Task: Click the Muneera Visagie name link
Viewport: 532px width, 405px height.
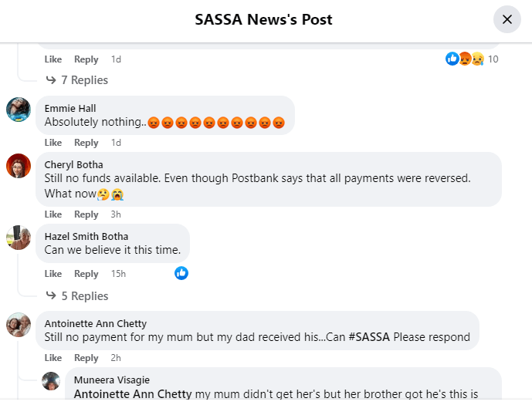Action: (x=110, y=380)
